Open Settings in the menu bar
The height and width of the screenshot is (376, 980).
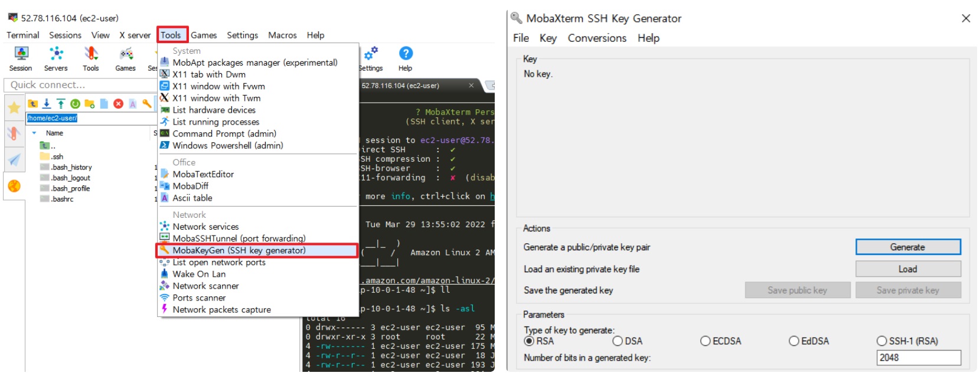[x=243, y=35]
